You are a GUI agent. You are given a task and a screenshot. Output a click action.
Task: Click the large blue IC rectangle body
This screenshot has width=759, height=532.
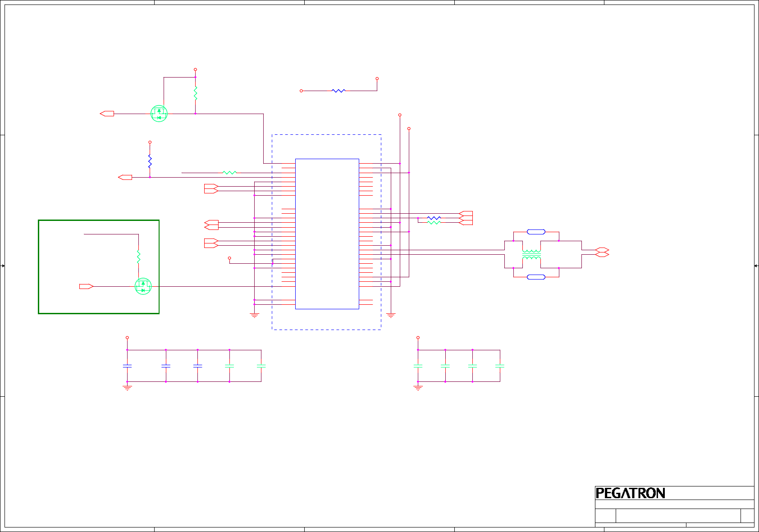(x=327, y=234)
